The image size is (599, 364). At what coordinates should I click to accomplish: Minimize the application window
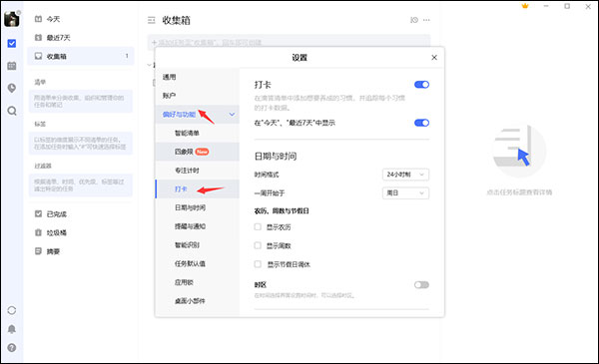[546, 6]
